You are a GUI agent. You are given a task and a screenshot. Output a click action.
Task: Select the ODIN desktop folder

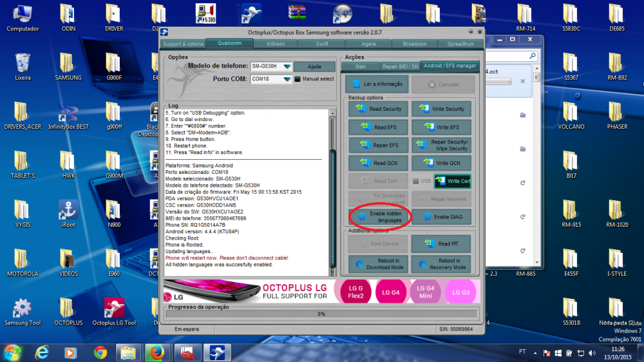[x=68, y=17]
